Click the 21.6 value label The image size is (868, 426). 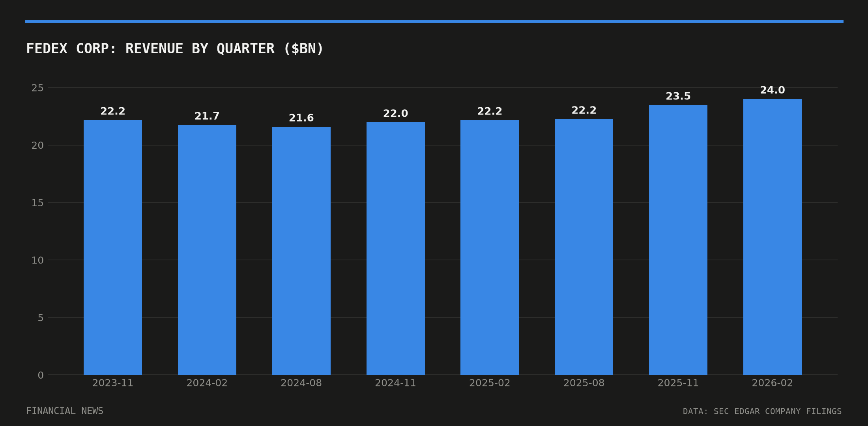pos(301,118)
